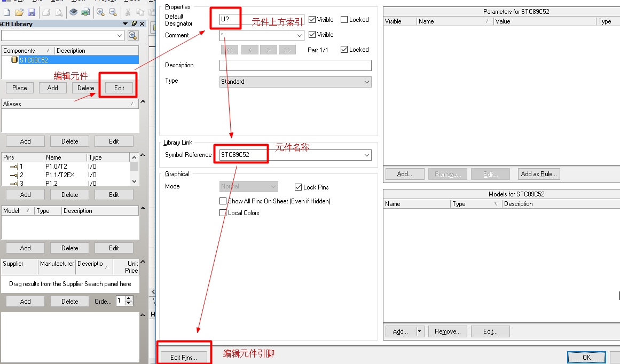Select pin row P1.1/T2EX

coord(66,175)
